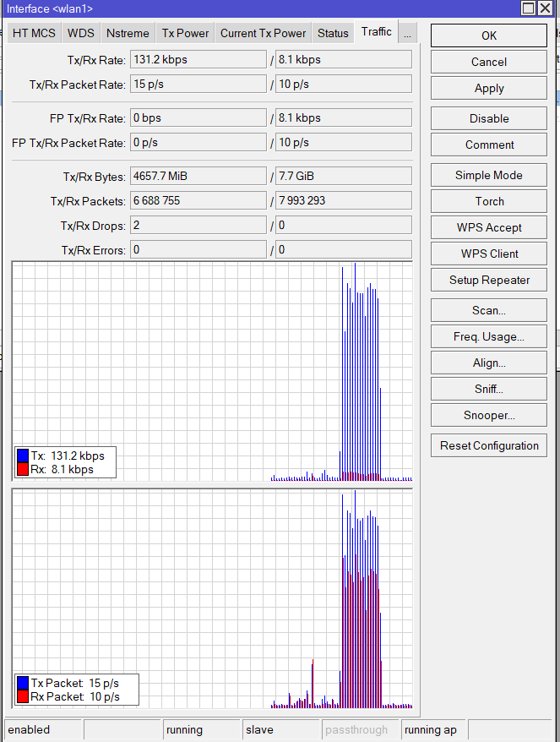Image resolution: width=560 pixels, height=742 pixels.
Task: Maximize the Interface wlan1 window
Action: coord(528,8)
